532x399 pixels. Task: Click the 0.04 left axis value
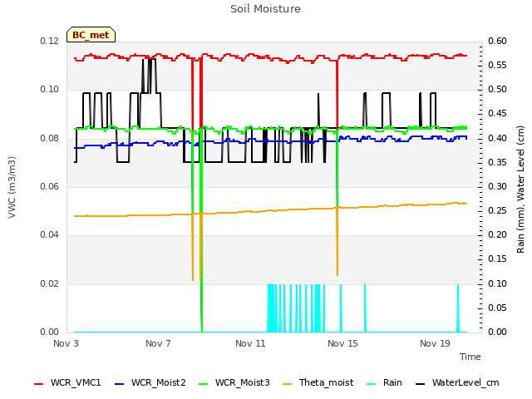pos(50,234)
